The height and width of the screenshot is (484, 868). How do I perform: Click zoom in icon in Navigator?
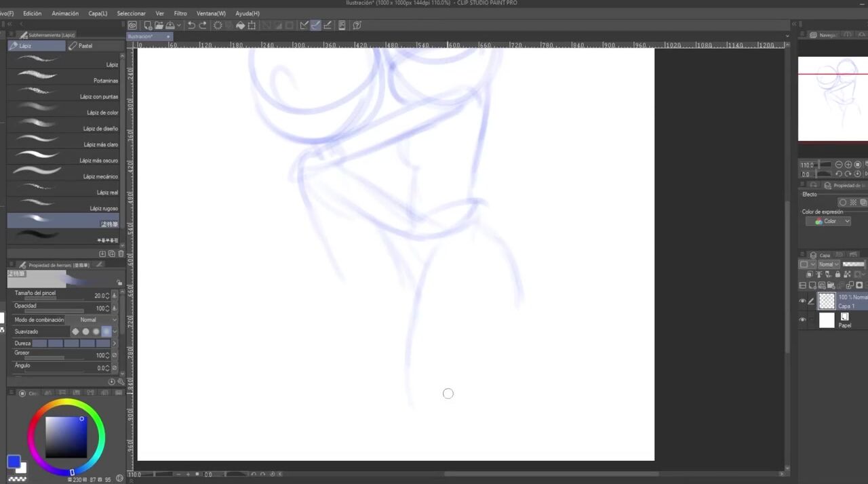click(848, 165)
